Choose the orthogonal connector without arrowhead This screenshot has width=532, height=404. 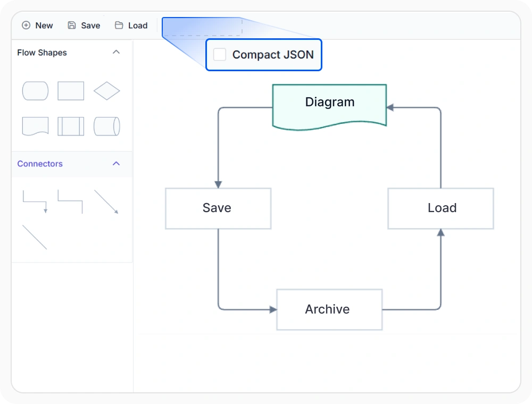click(x=71, y=201)
